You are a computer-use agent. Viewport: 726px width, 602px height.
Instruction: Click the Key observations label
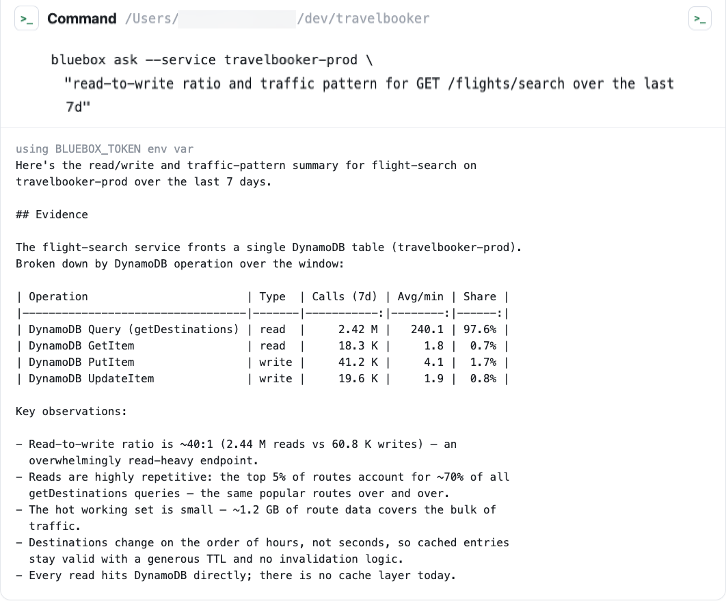point(71,411)
